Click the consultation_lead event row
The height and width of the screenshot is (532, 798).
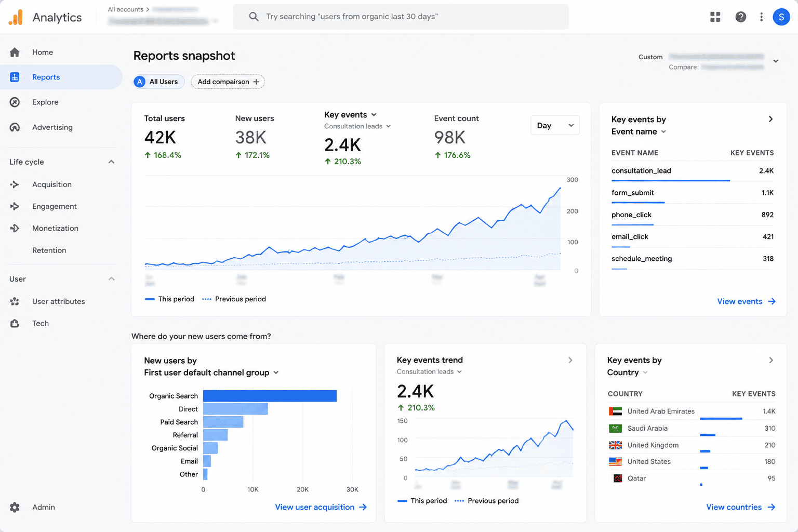click(693, 171)
